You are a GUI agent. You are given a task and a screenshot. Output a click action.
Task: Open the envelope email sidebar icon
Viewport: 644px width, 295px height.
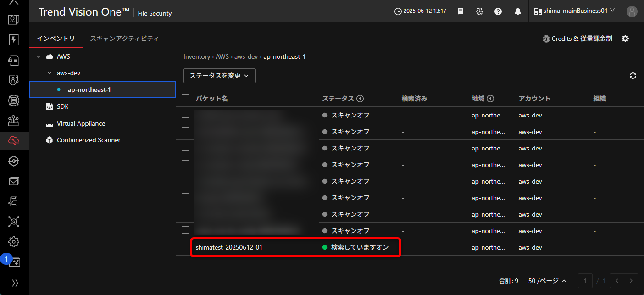(14, 181)
